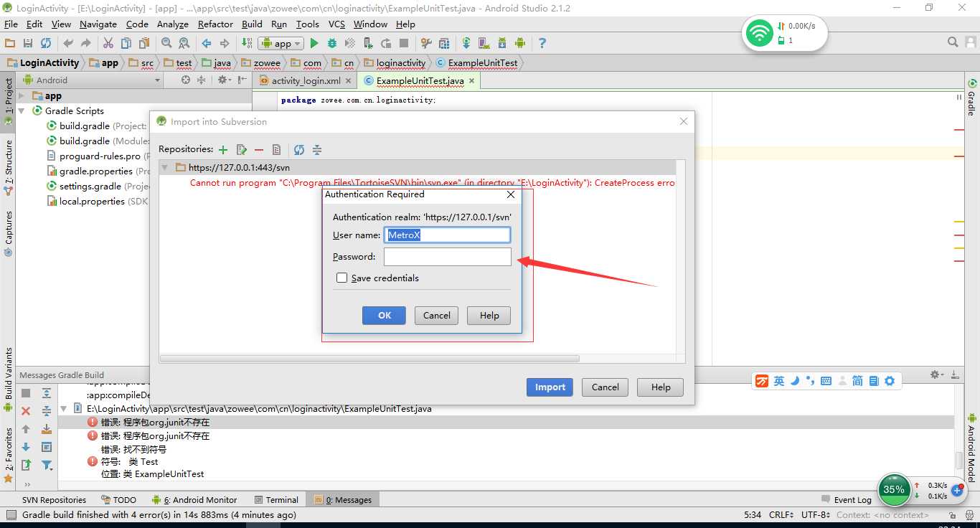Switch to the activity_login.xml editor tab
This screenshot has width=980, height=528.
click(x=306, y=81)
